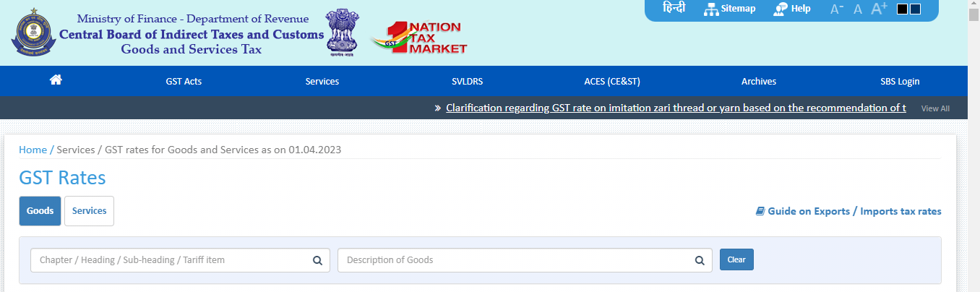
Task: Increase font size with A+ button
Action: (879, 9)
